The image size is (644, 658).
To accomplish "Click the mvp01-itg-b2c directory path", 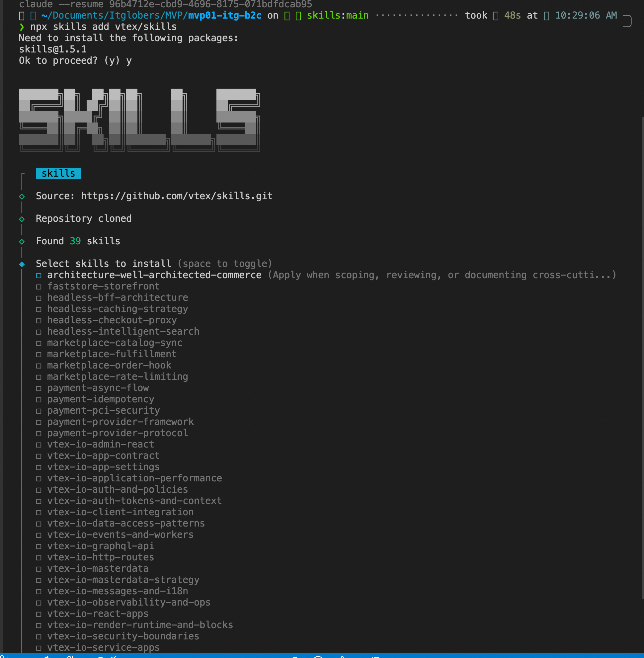I will tap(225, 16).
